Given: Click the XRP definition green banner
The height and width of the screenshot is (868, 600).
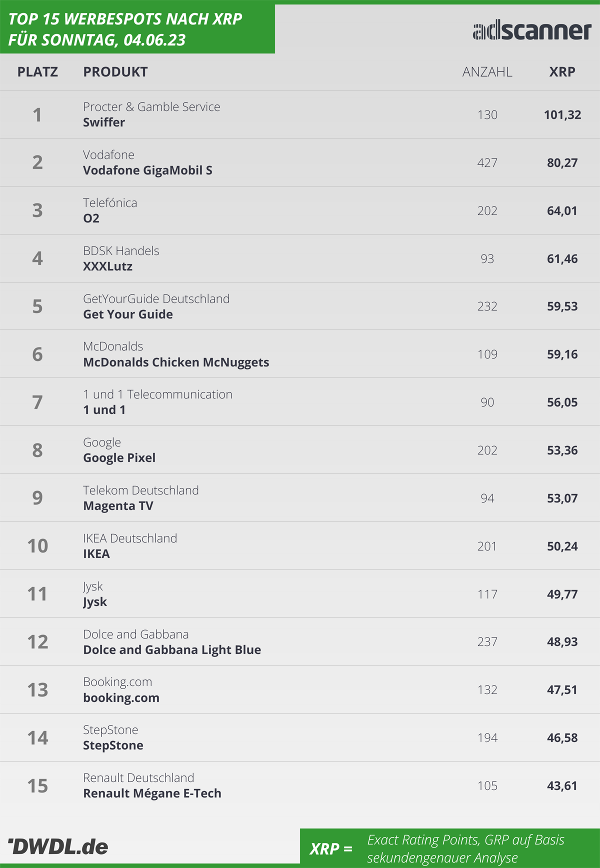Looking at the screenshot, I should 450,848.
